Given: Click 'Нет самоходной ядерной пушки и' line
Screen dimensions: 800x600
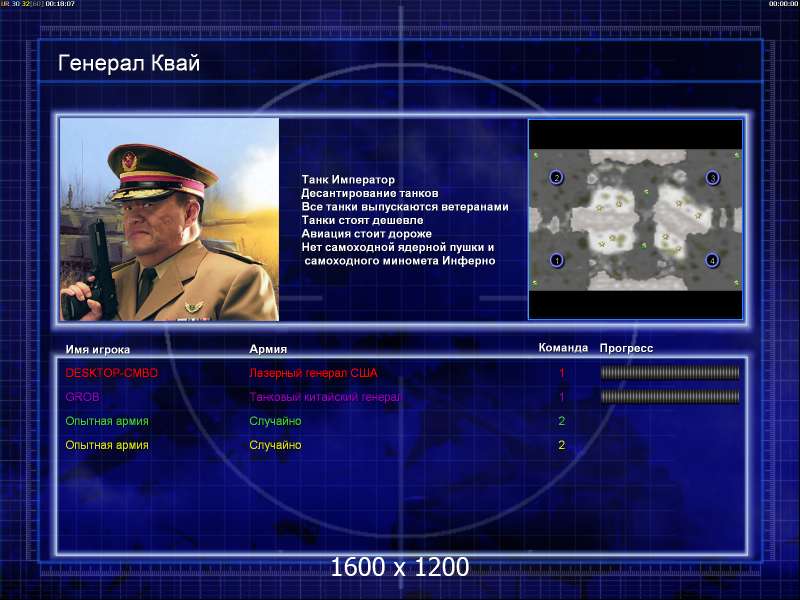Looking at the screenshot, I should point(397,247).
